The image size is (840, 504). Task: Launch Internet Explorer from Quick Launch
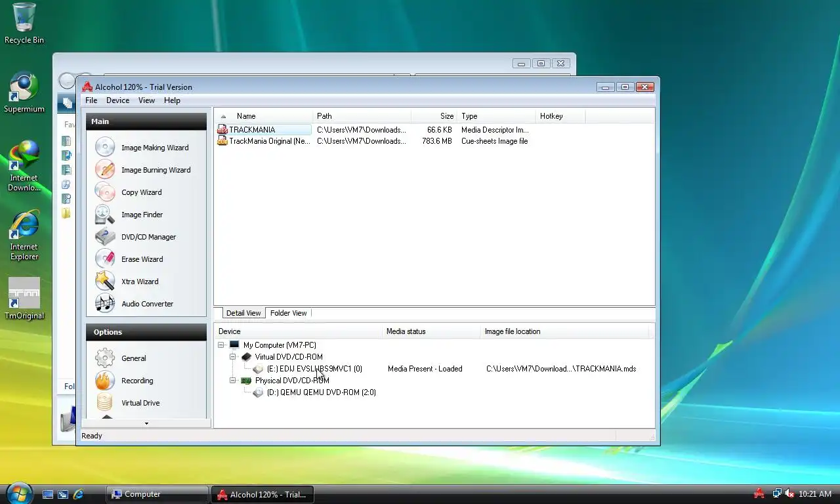pyautogui.click(x=78, y=494)
